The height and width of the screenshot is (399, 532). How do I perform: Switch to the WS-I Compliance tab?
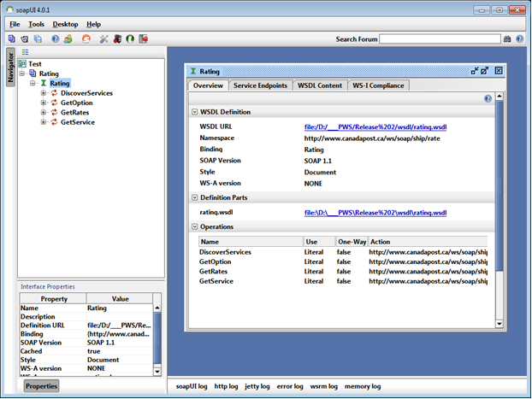click(378, 85)
